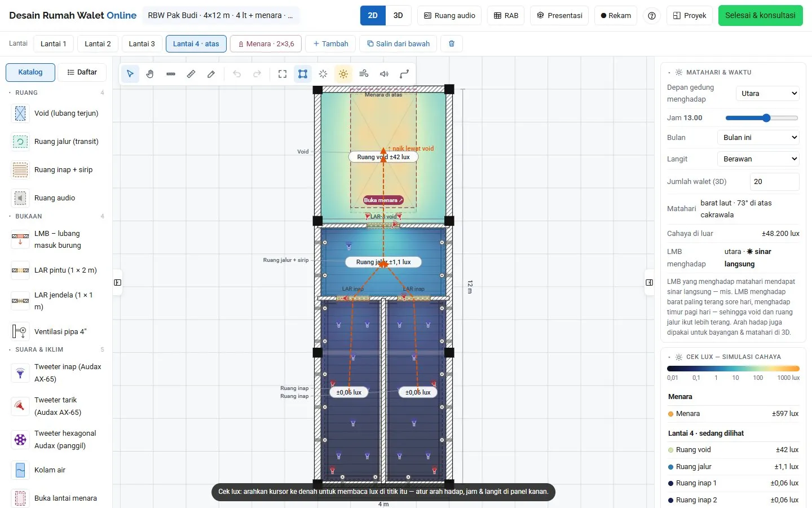Image resolution: width=812 pixels, height=508 pixels.
Task: Open the help question mark
Action: coord(652,16)
